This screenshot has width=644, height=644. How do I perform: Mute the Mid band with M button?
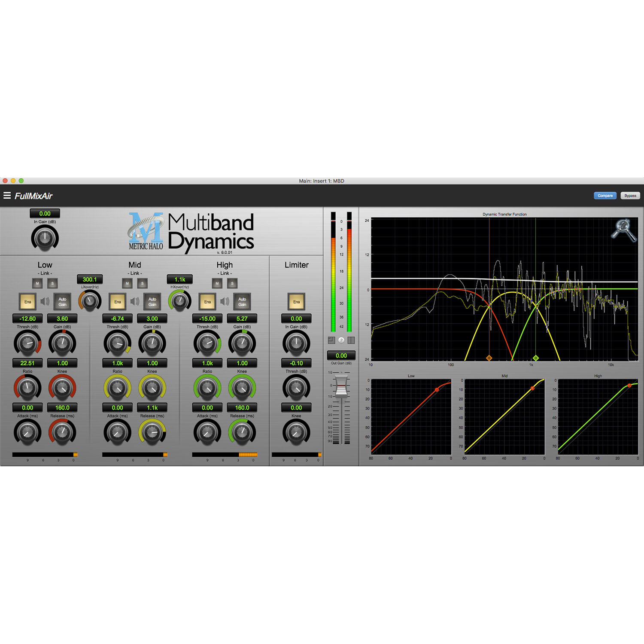(x=127, y=283)
